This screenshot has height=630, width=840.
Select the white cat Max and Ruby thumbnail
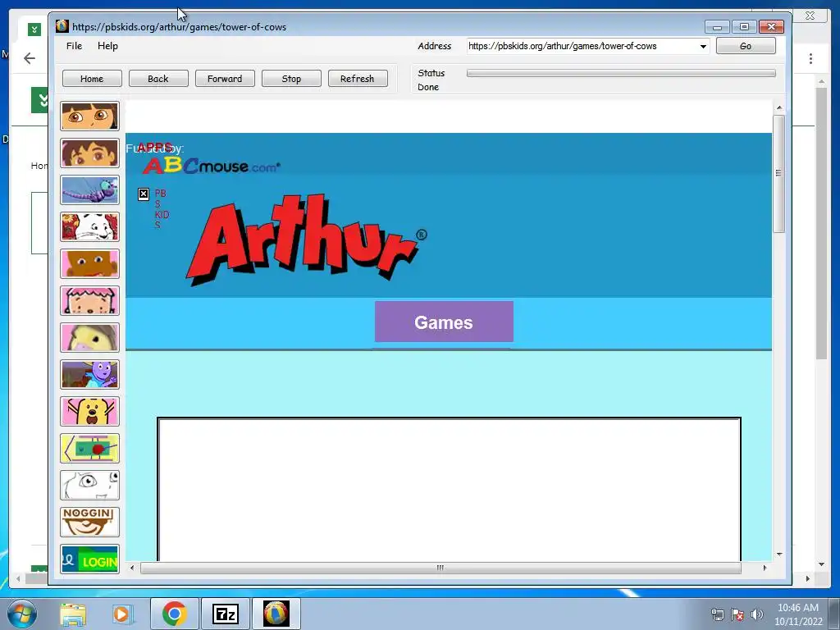pos(89,226)
